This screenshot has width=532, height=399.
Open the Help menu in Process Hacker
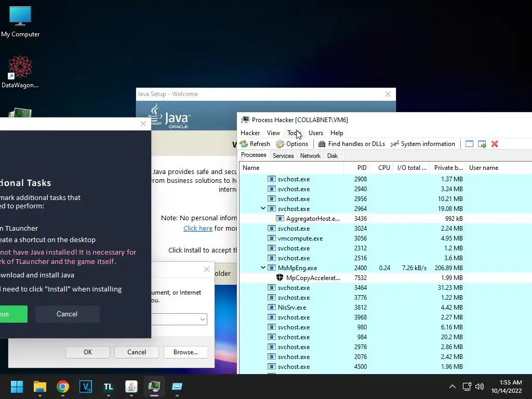(x=337, y=133)
